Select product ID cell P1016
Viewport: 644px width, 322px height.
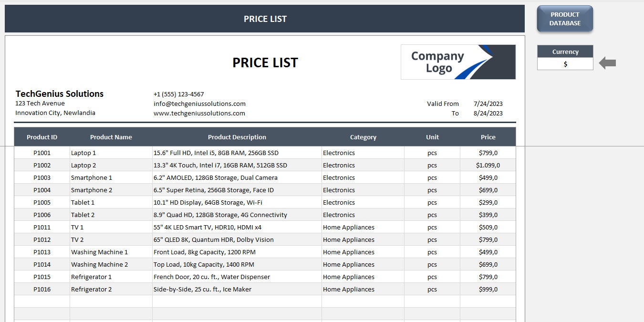click(42, 289)
